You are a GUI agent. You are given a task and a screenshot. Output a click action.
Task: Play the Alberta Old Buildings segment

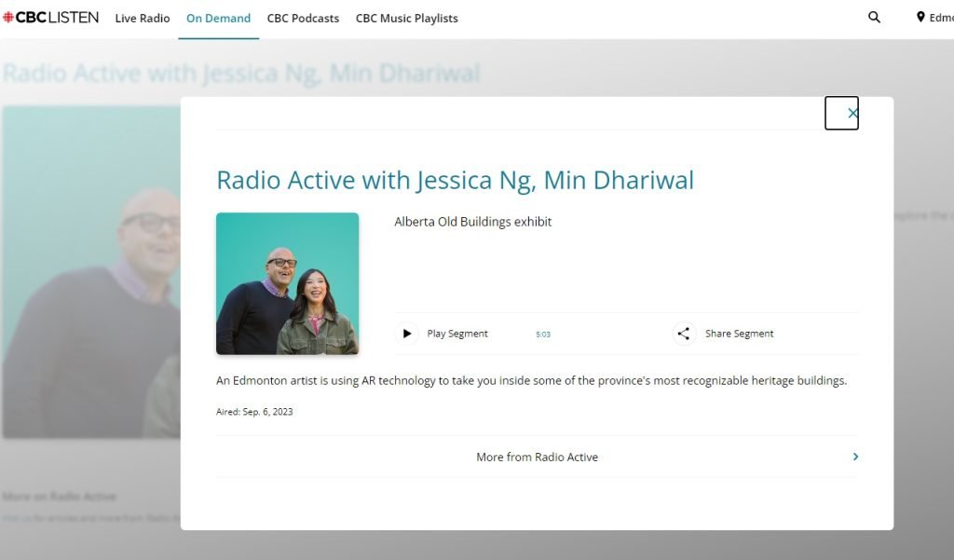click(407, 334)
